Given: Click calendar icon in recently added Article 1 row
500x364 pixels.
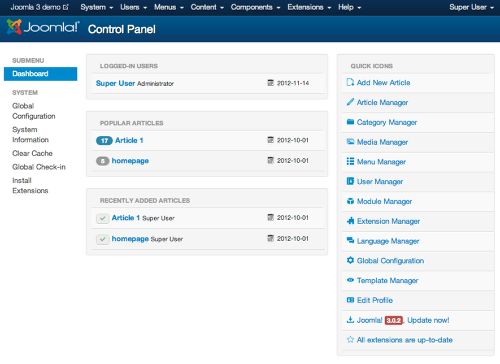Looking at the screenshot, I should point(271,217).
